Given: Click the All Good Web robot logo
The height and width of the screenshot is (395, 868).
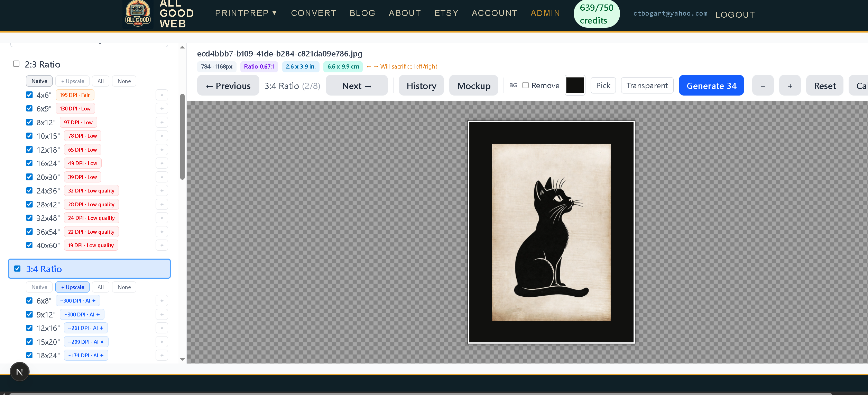Looking at the screenshot, I should (x=138, y=14).
